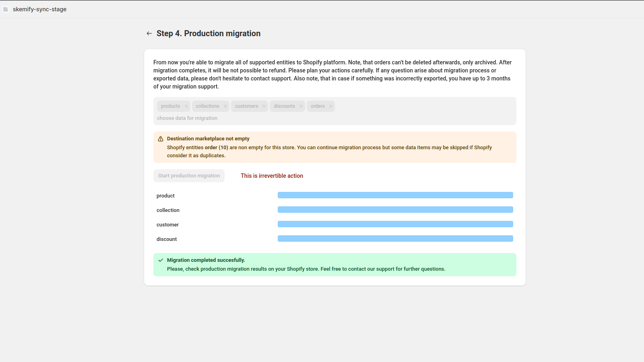644x362 pixels.
Task: Remove the discounts tag
Action: [x=301, y=106]
